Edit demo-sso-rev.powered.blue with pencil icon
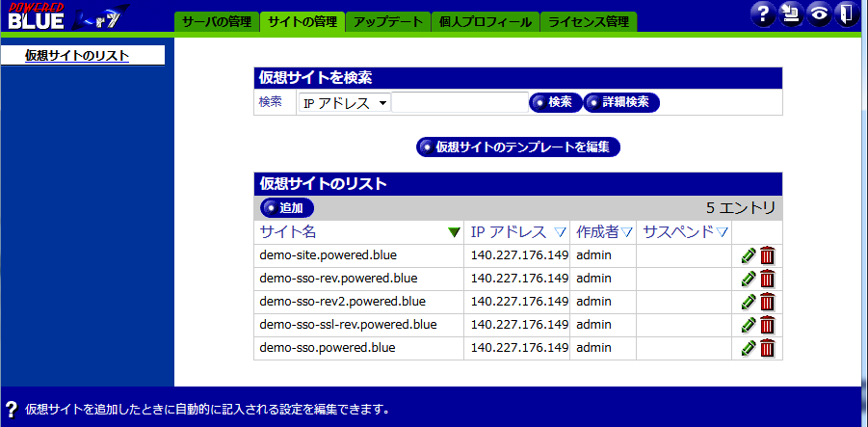 [749, 279]
